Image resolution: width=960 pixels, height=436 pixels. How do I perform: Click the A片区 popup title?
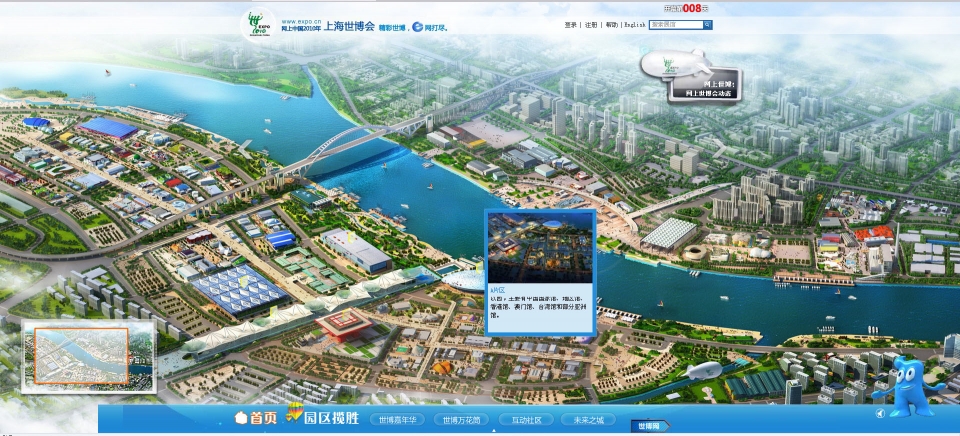tap(498, 290)
